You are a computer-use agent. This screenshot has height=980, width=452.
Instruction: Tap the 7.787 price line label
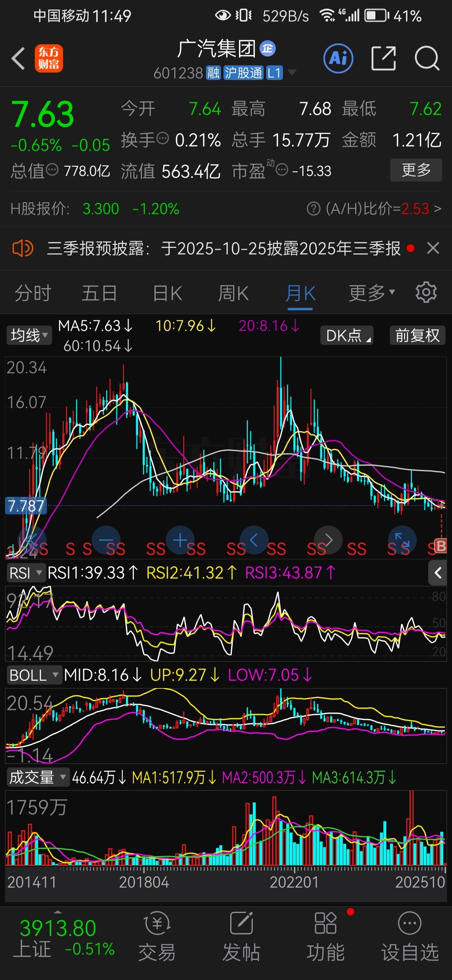(26, 506)
